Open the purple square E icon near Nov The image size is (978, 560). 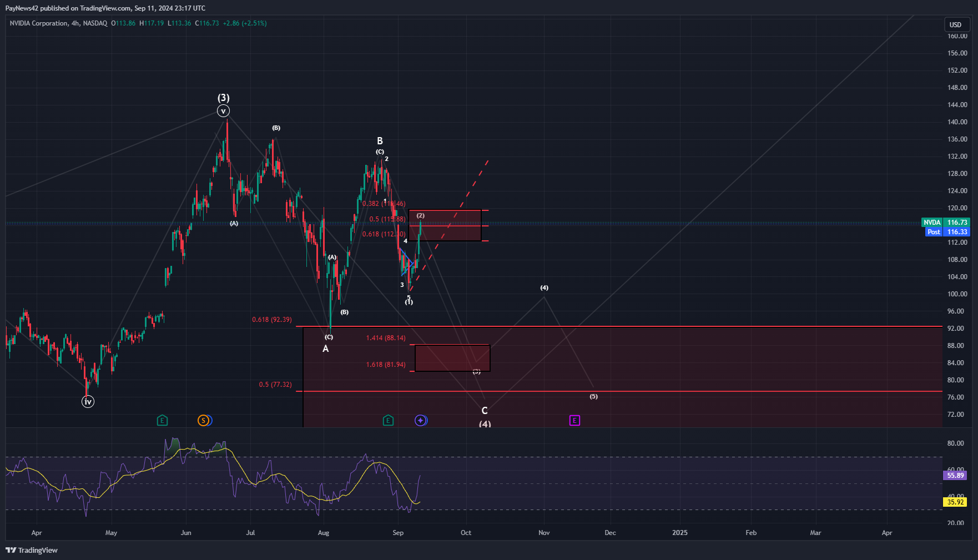574,420
